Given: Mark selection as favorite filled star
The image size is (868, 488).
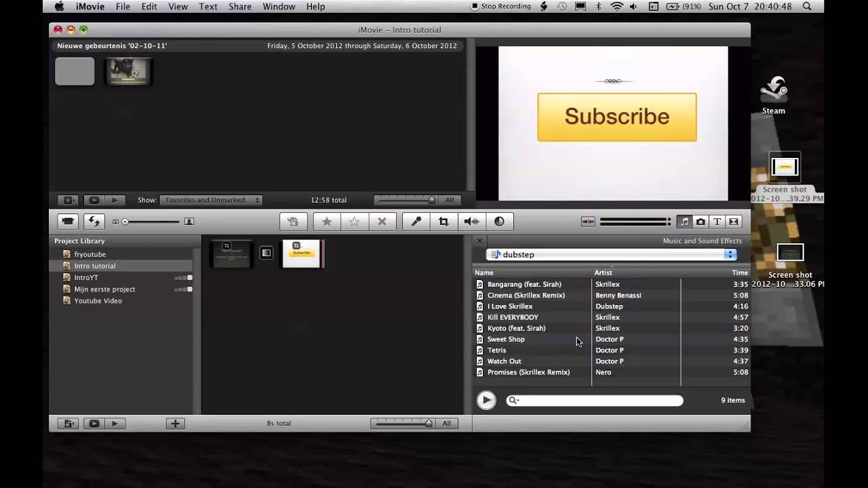Looking at the screenshot, I should pos(326,221).
